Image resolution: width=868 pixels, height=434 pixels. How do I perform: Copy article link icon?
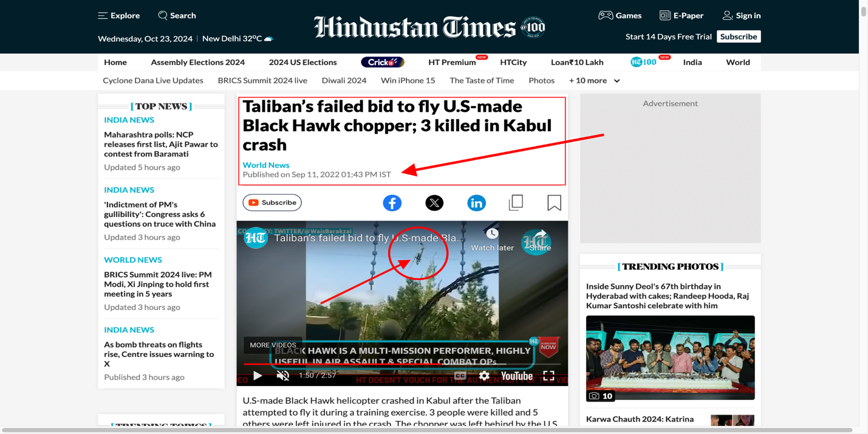(x=516, y=203)
